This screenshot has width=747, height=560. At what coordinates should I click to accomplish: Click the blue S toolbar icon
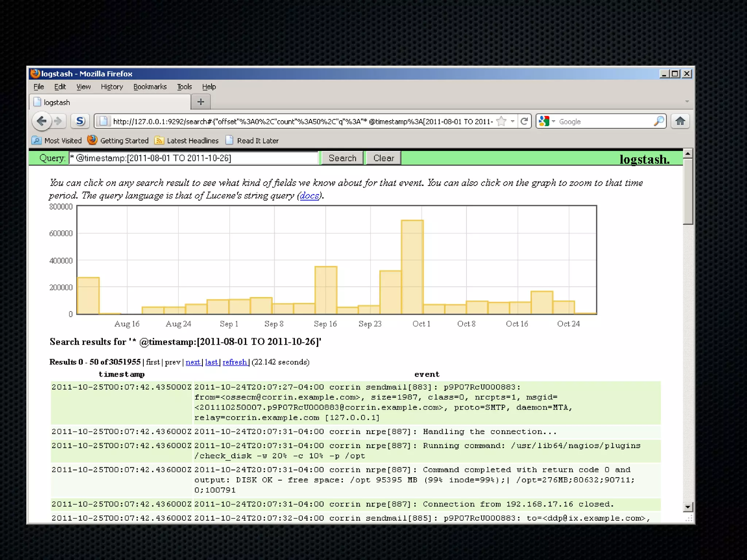tap(80, 121)
